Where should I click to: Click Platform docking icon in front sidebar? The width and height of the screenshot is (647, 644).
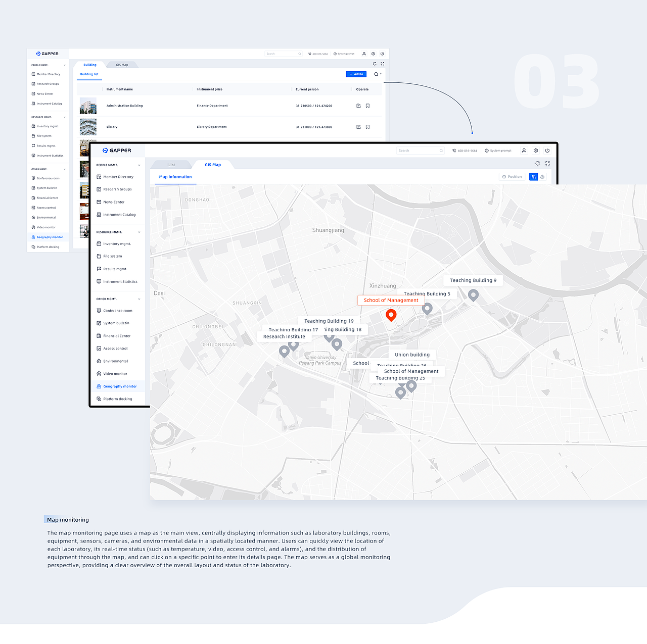[x=99, y=399]
